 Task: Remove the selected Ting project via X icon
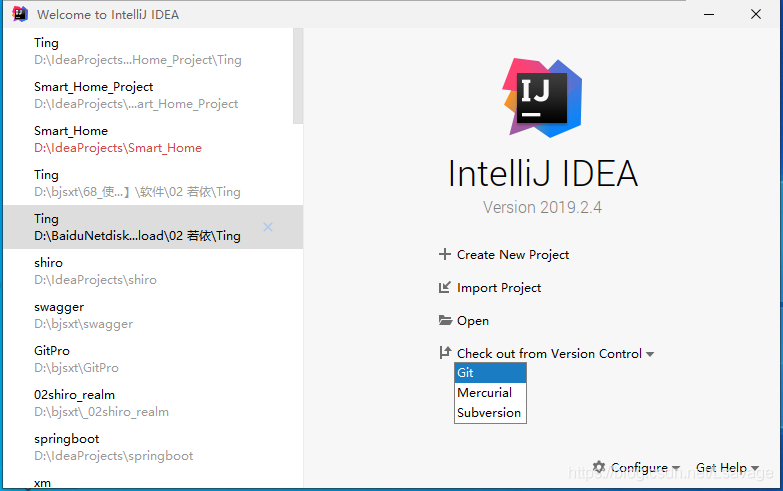pyautogui.click(x=268, y=227)
